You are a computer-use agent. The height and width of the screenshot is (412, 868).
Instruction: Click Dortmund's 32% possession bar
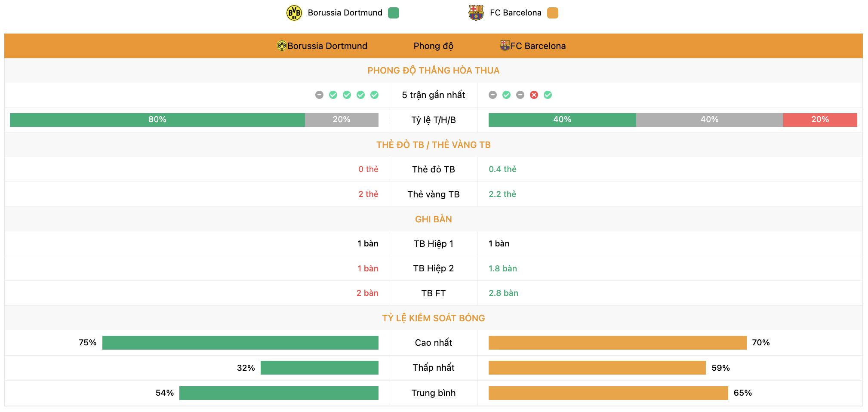click(x=320, y=368)
